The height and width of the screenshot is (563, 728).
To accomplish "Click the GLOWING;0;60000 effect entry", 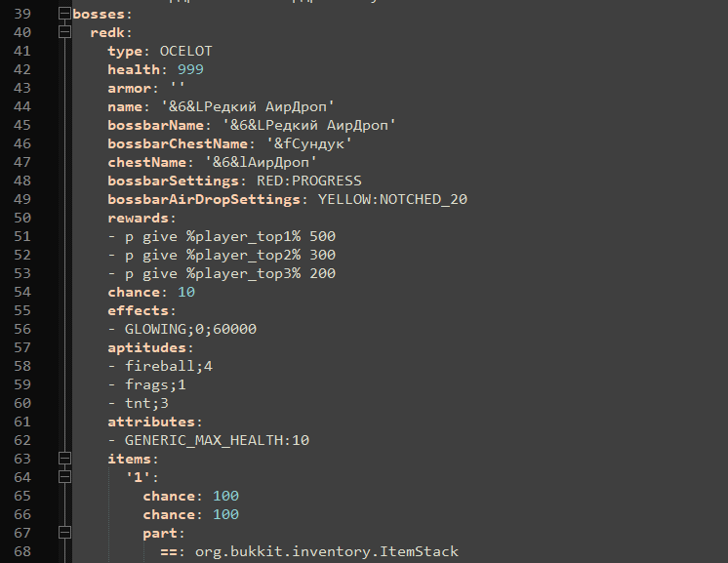I will point(190,329).
